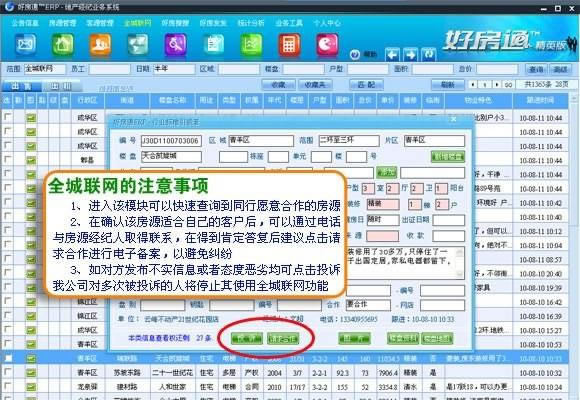Click the 匹配 button
The image size is (580, 400).
pyautogui.click(x=367, y=85)
